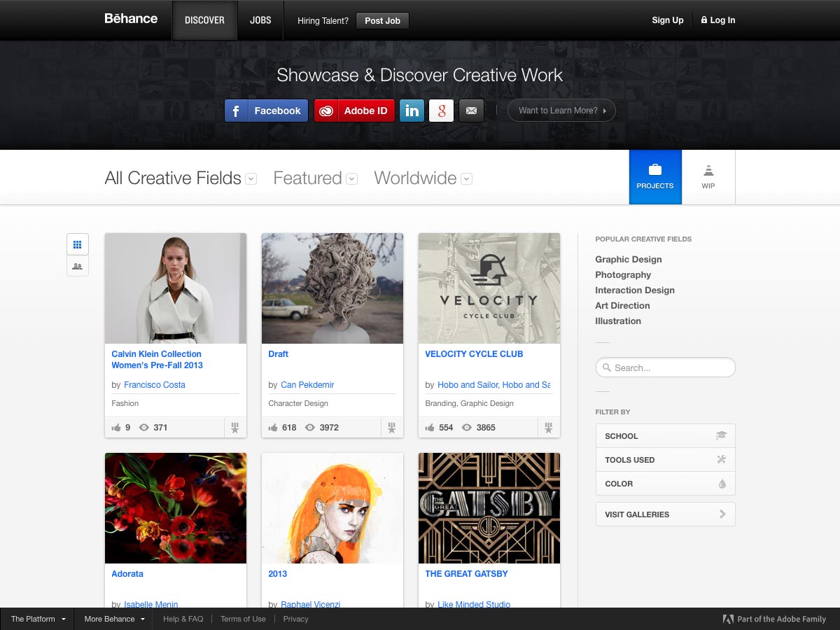This screenshot has width=840, height=630.
Task: Expand the More Behance footer menu
Action: [115, 619]
